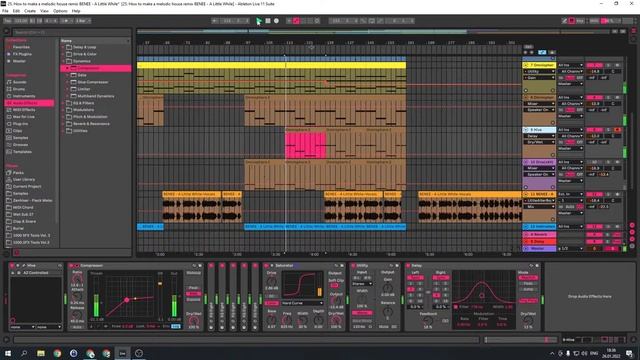This screenshot has height=360, width=640.
Task: Select Sounds category in browser
Action: coord(19,82)
